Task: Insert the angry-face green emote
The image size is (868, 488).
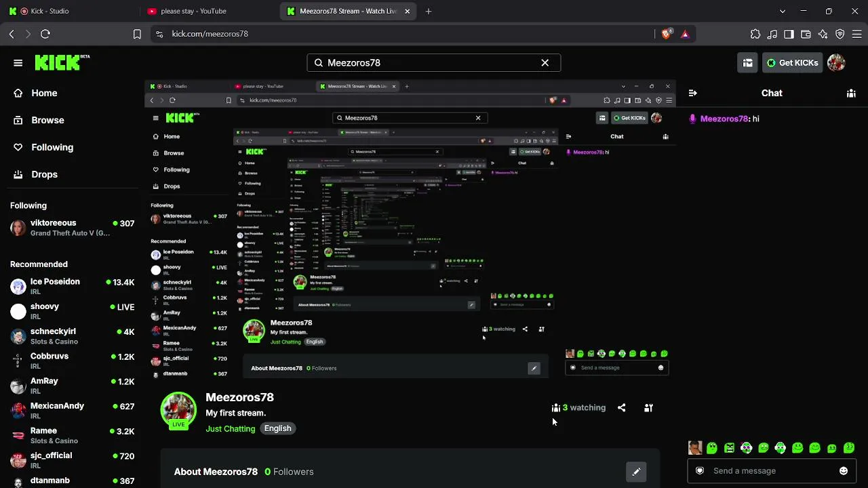Action: click(729, 448)
